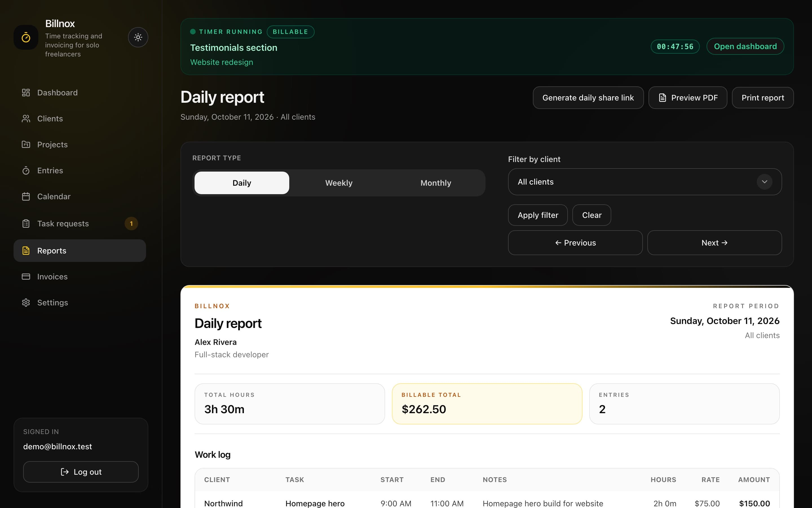Click the running timer 00:47:56
This screenshot has height=508, width=812.
point(675,46)
